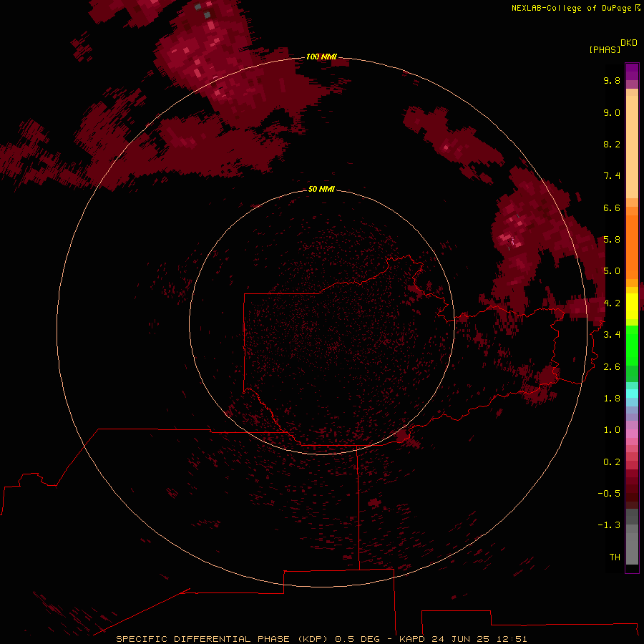Screen dimensions: 644x644
Task: Click the 4.2 legend value
Action: [x=612, y=303]
